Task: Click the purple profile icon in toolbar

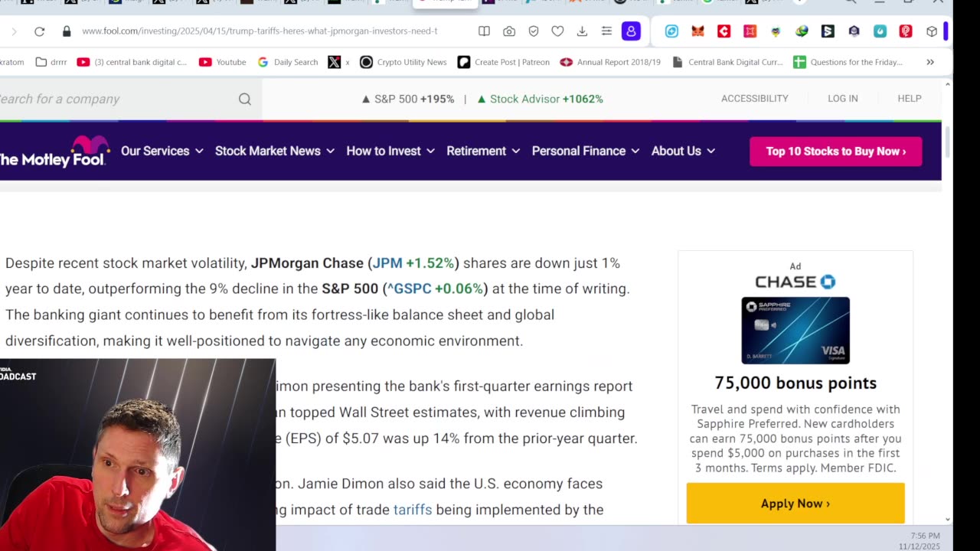Action: click(x=631, y=31)
